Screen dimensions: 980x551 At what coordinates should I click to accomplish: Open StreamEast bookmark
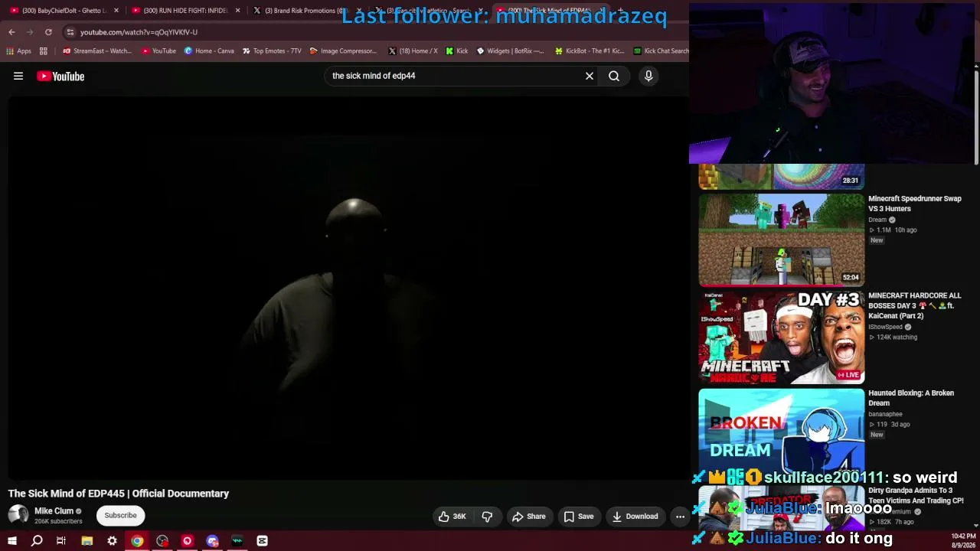coord(97,51)
